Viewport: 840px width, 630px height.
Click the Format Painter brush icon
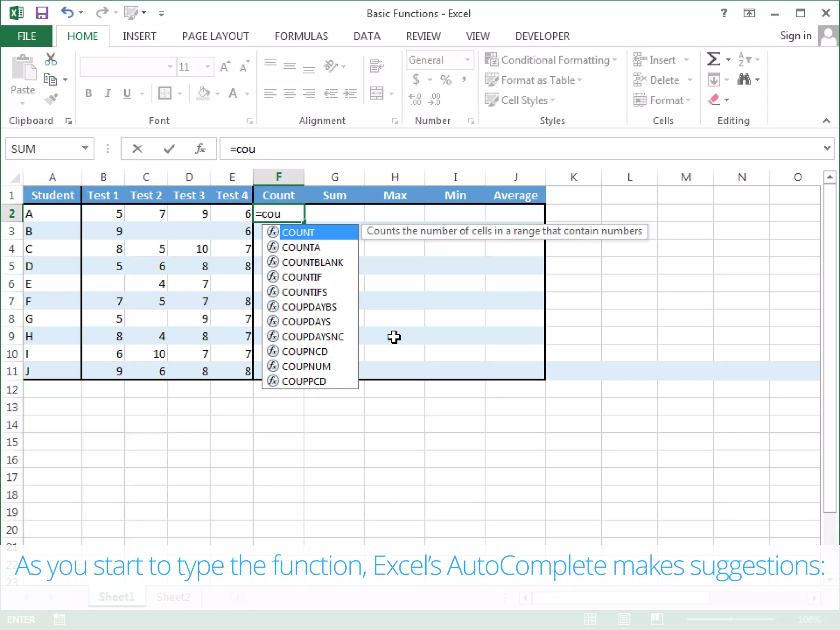click(x=51, y=99)
